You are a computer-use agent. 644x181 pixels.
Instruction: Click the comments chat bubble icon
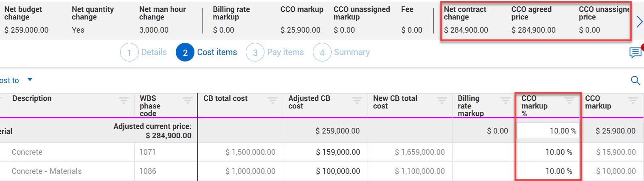tap(635, 53)
